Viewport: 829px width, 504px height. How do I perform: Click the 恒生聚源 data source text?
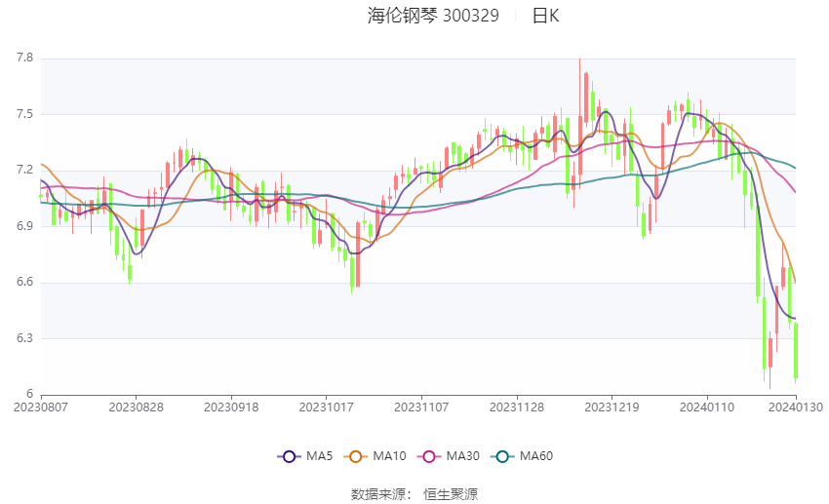[451, 494]
